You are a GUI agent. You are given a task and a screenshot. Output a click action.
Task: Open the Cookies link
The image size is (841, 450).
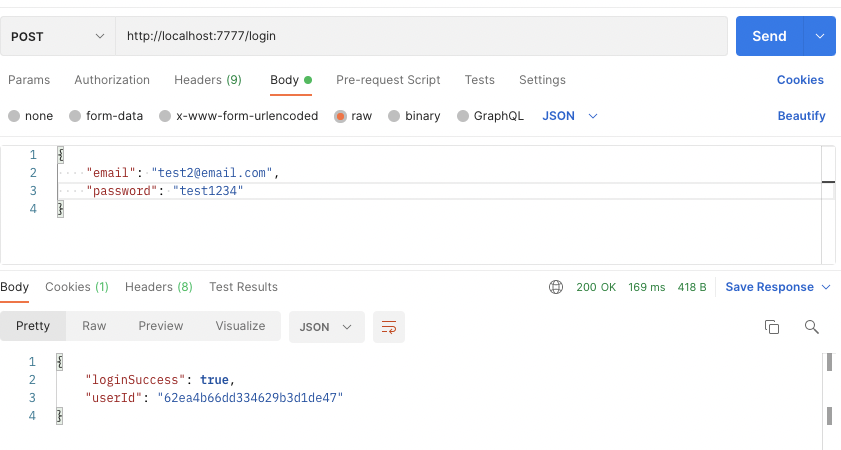point(800,80)
